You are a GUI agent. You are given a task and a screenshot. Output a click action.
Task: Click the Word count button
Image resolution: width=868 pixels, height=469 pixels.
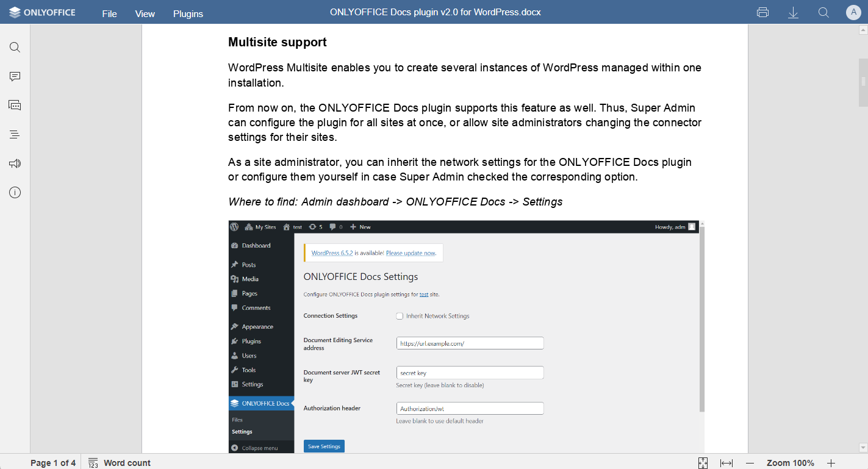[120, 463]
